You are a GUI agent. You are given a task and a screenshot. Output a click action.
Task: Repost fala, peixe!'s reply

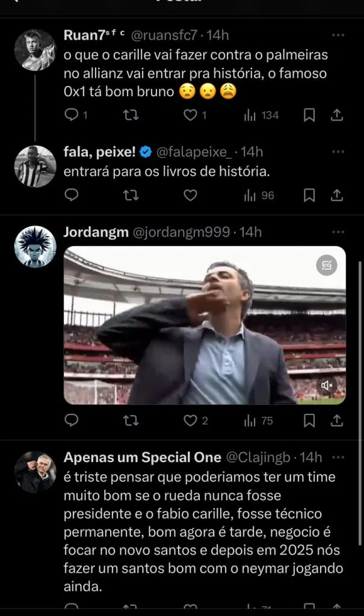click(130, 195)
